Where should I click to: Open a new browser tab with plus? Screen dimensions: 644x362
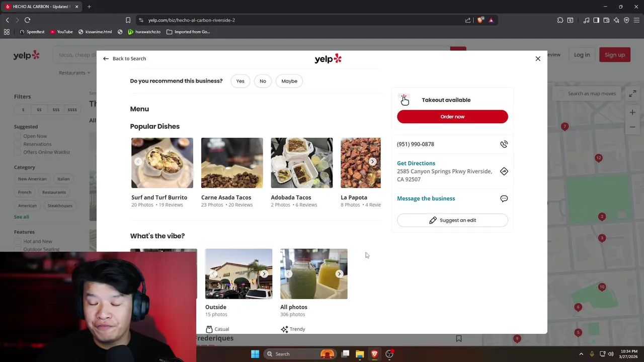coord(89,7)
